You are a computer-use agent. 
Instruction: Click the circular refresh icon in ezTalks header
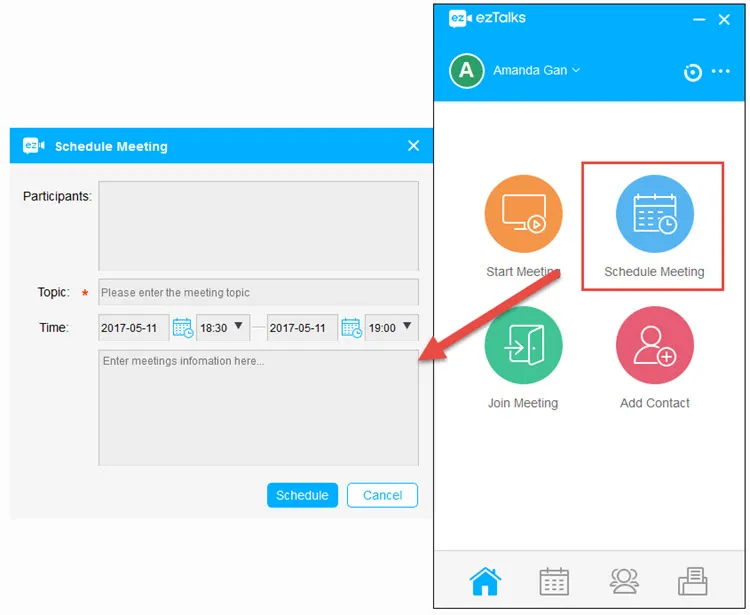[692, 72]
